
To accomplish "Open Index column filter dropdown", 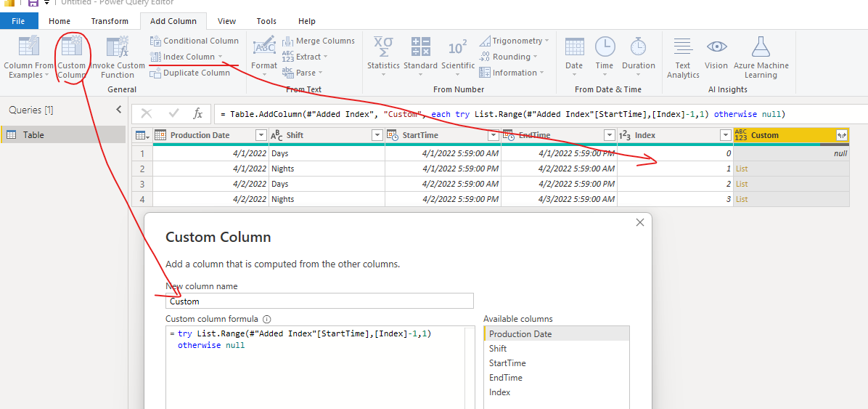I will (724, 135).
